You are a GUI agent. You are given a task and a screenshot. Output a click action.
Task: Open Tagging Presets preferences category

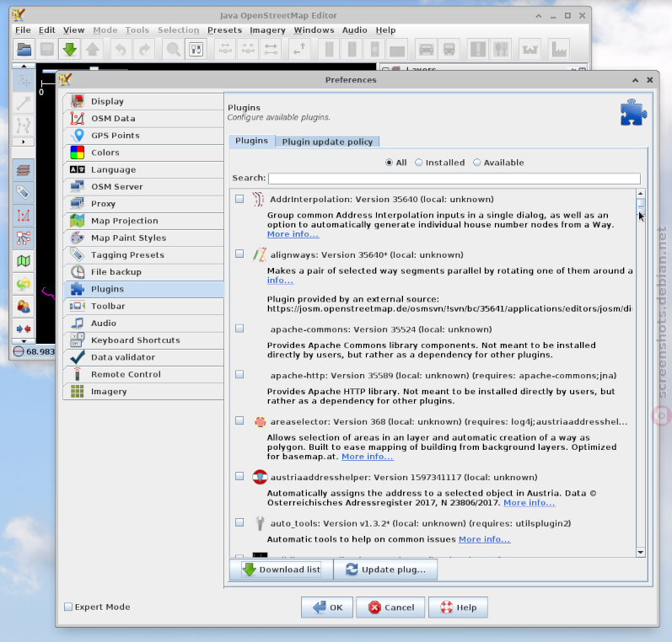(143, 255)
